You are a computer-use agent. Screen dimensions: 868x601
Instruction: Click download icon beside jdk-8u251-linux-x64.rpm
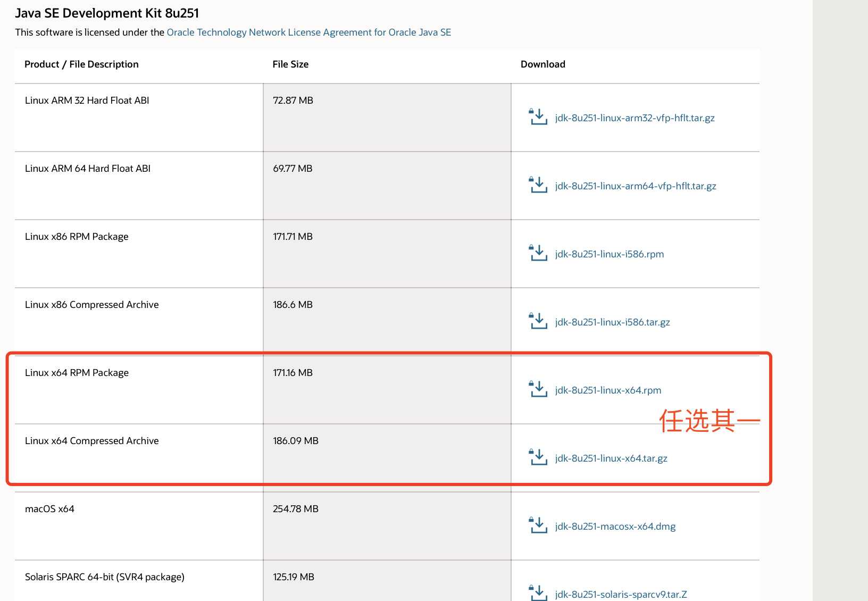[x=538, y=389]
